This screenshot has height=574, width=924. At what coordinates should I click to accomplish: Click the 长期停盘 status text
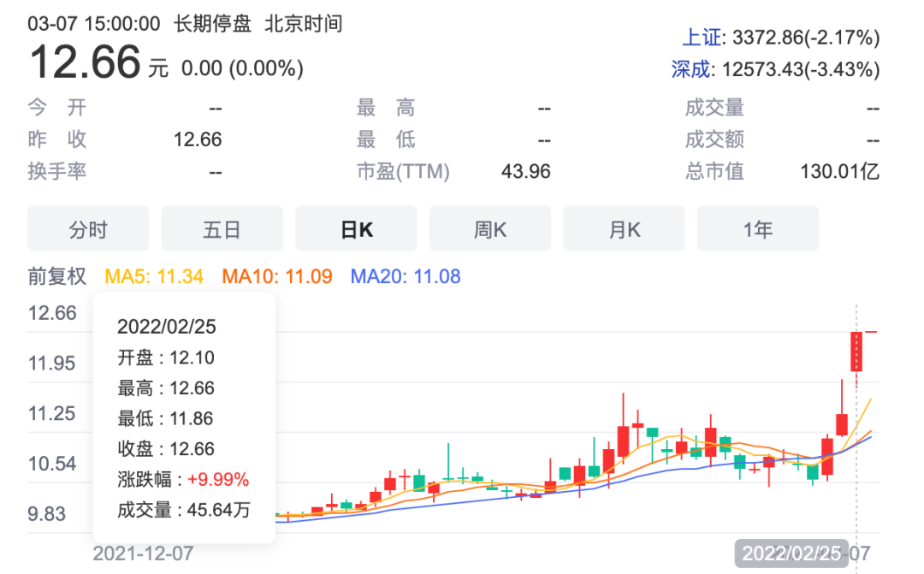tap(212, 24)
